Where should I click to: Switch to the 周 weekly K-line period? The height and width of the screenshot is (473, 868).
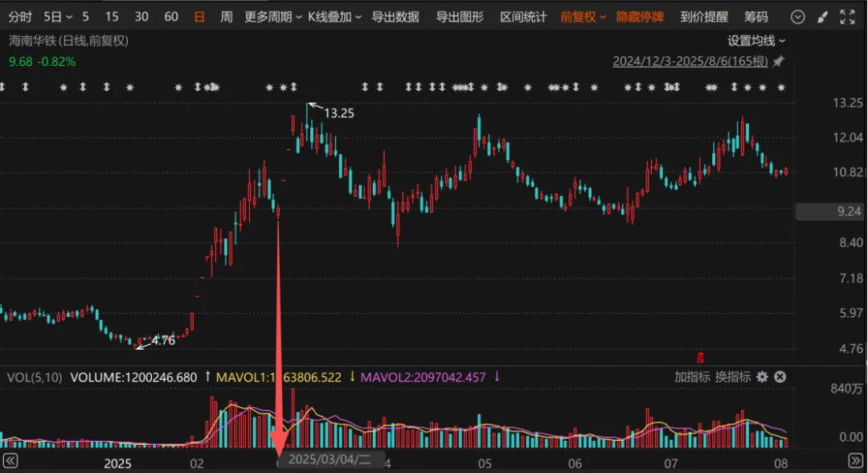[227, 17]
